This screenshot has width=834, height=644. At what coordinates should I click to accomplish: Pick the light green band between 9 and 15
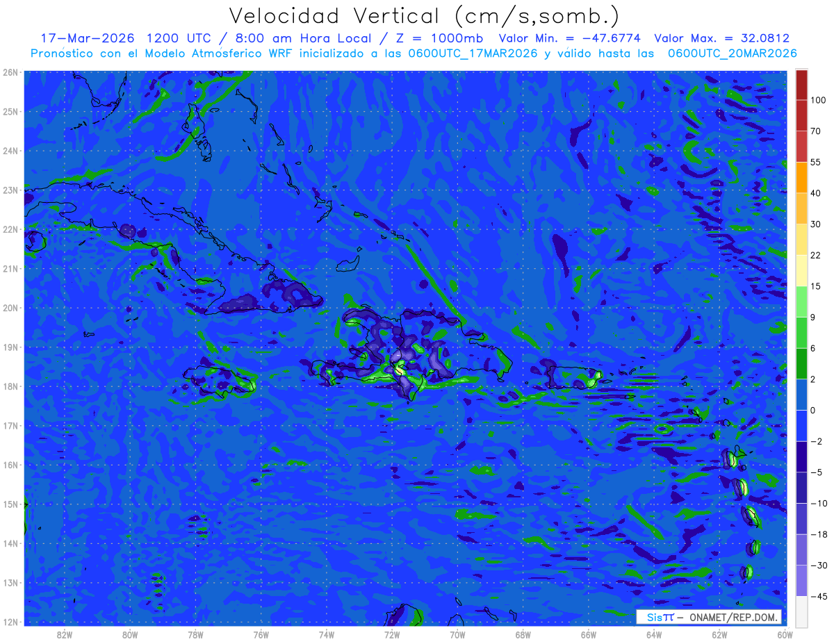(801, 300)
